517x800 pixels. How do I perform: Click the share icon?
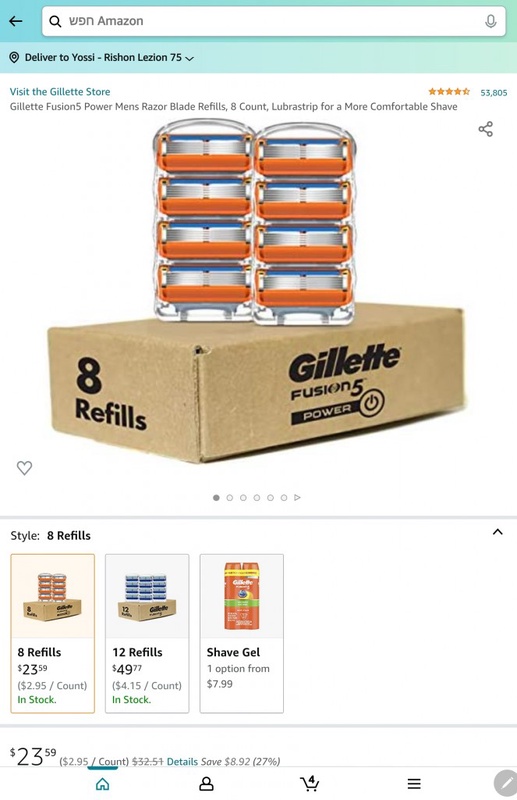pos(485,129)
